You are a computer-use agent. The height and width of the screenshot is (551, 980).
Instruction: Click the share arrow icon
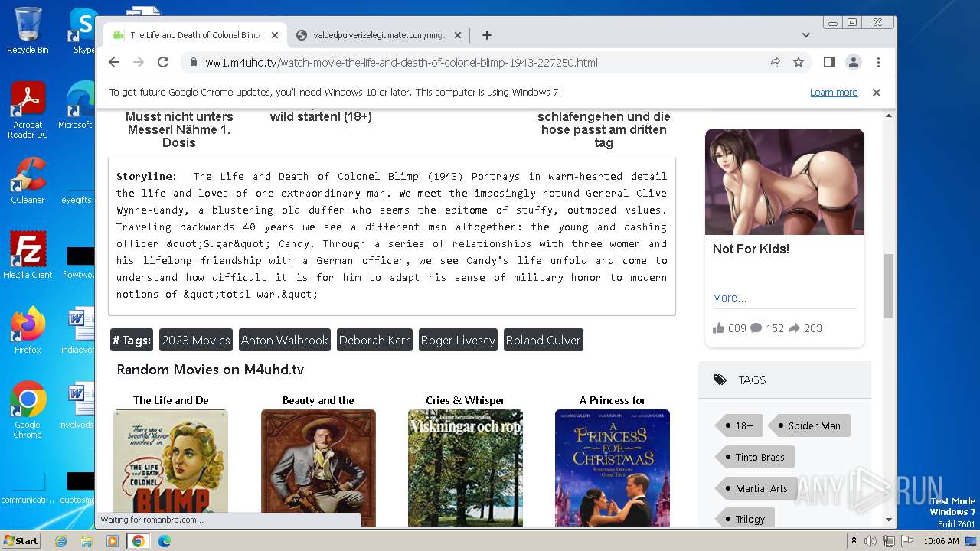794,328
